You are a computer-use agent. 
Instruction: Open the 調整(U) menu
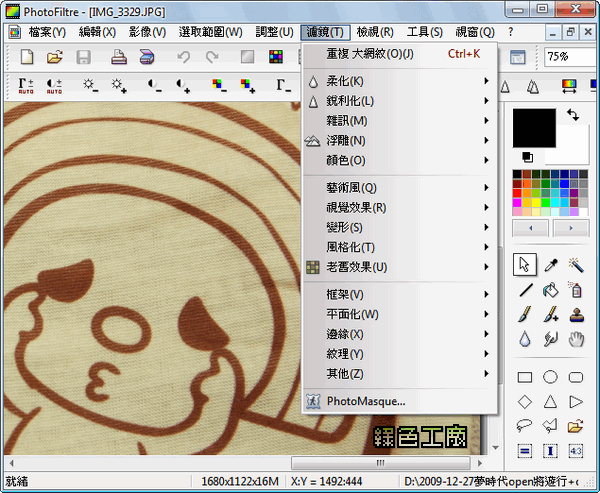click(274, 32)
